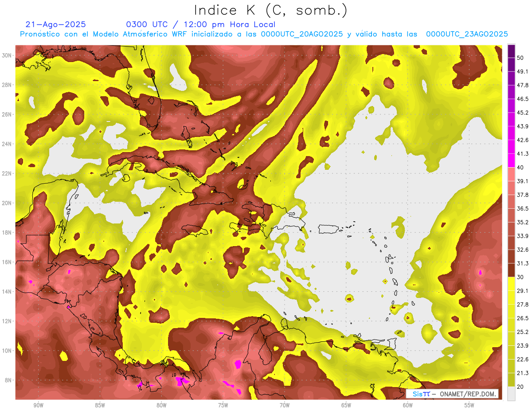
Task: Click the latitude label '30N'
Action: pos(7,55)
